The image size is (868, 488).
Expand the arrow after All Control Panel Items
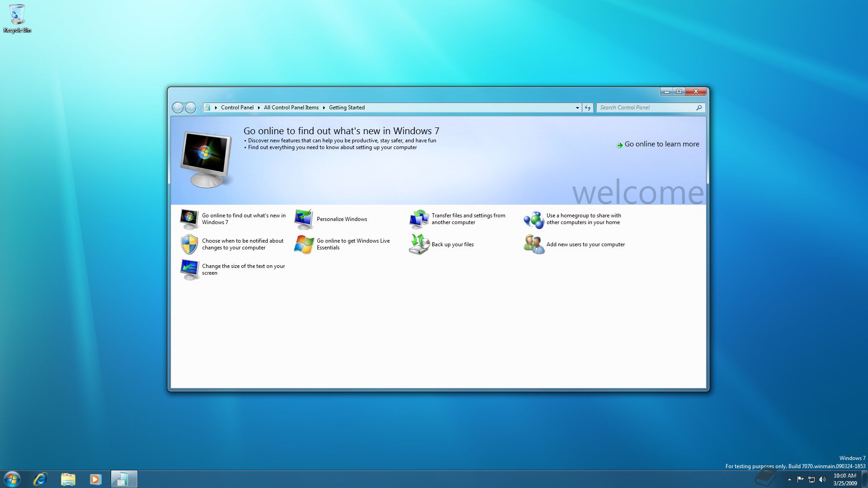pos(324,108)
